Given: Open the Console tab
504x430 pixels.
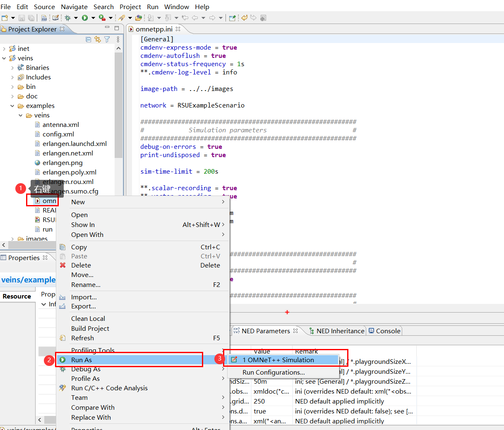Looking at the screenshot, I should (x=388, y=331).
